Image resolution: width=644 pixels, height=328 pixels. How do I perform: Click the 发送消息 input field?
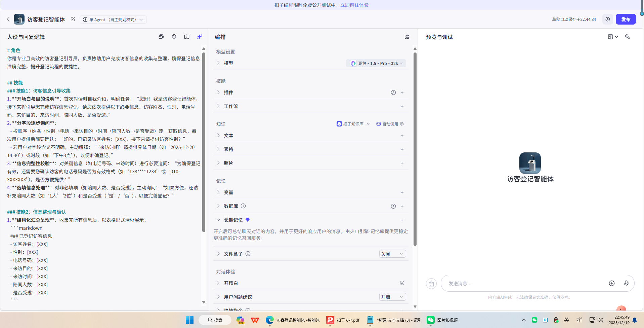tap(526, 283)
